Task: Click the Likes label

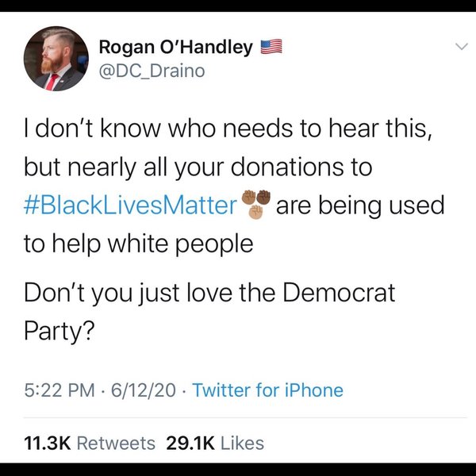Action: pos(242,443)
